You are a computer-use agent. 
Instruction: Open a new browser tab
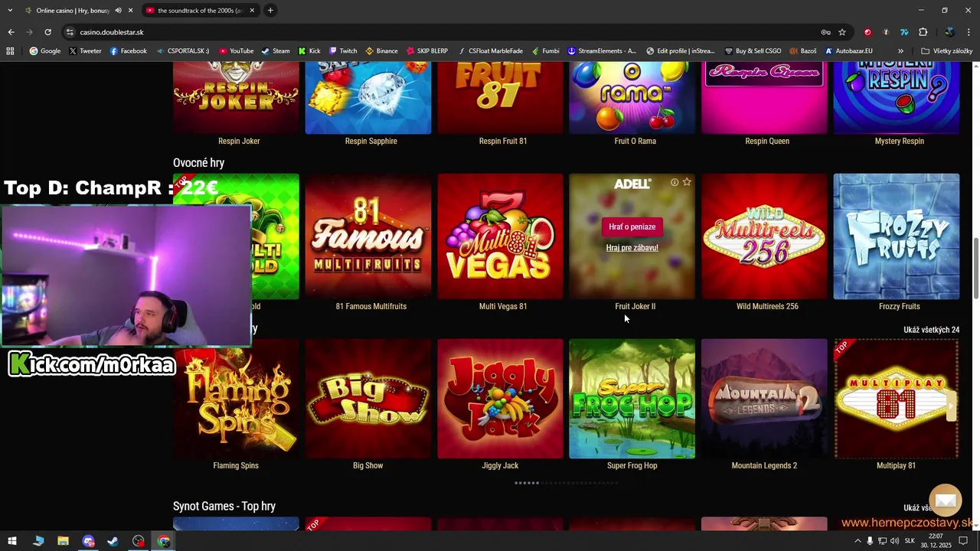[x=270, y=11]
